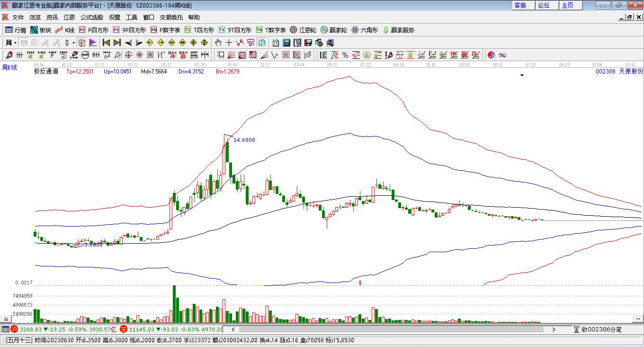Select the red pencil drawing tool

[9, 55]
